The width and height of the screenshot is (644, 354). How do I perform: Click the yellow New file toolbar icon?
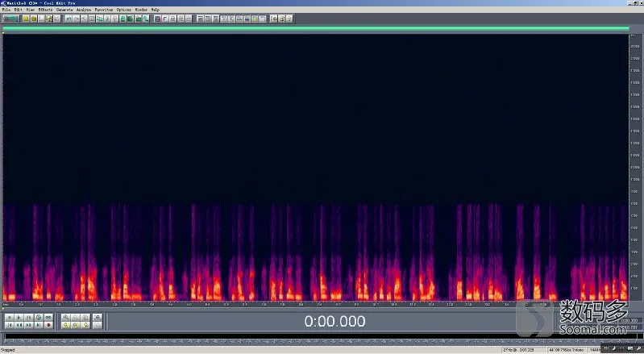tap(26, 19)
